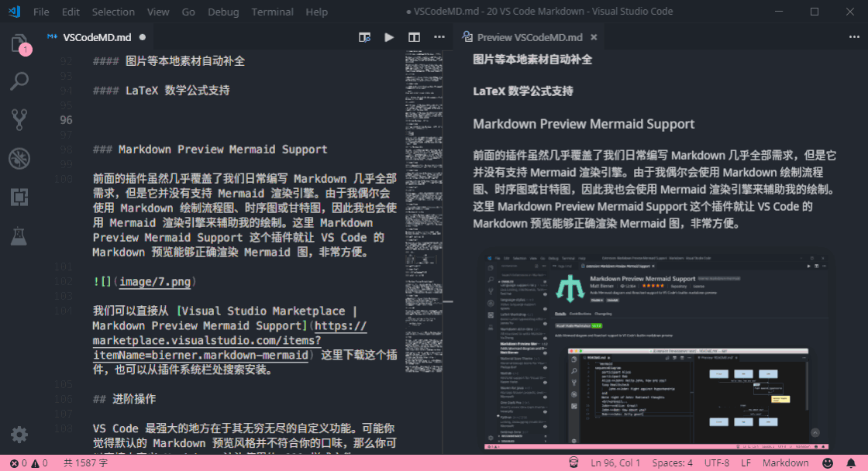Open the Source Control view
This screenshot has width=868, height=471.
tap(19, 119)
